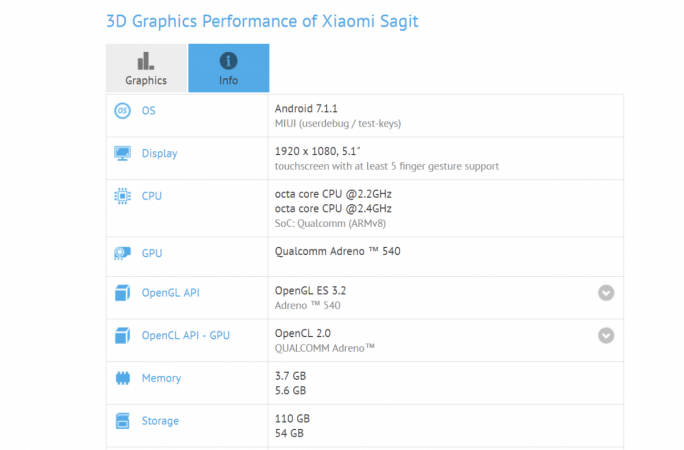Click the OS icon
The image size is (684, 450).
click(122, 110)
